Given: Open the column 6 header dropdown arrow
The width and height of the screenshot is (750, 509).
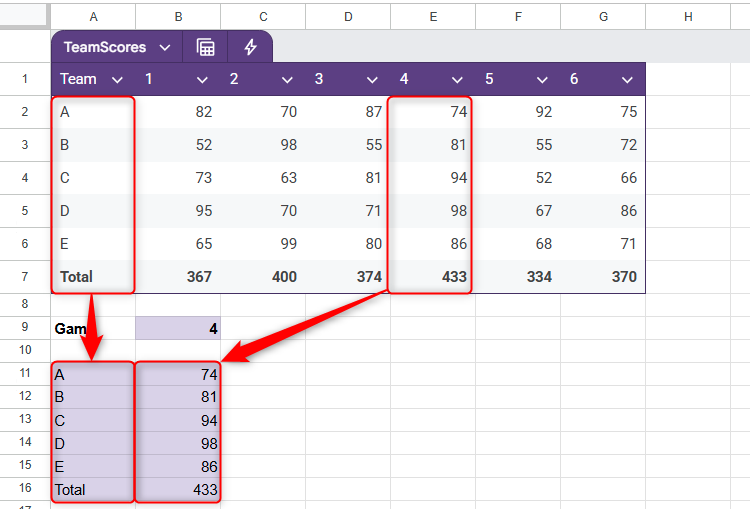Looking at the screenshot, I should pyautogui.click(x=628, y=79).
